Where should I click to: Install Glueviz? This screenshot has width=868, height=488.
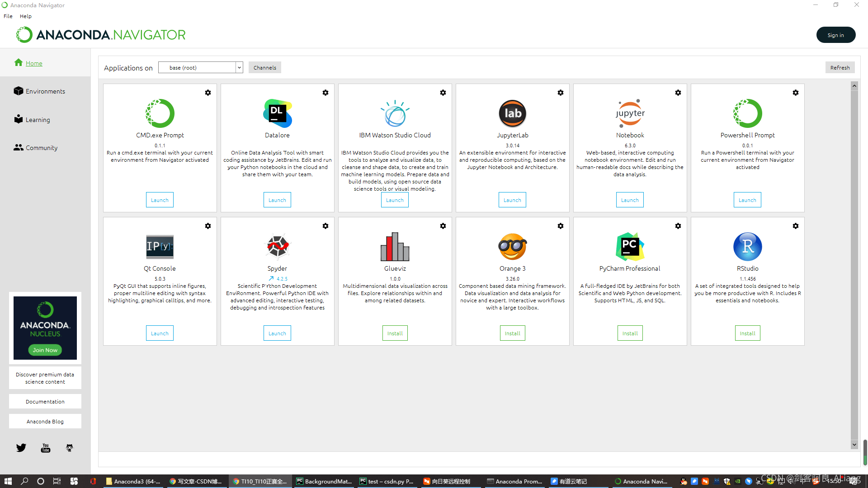395,333
